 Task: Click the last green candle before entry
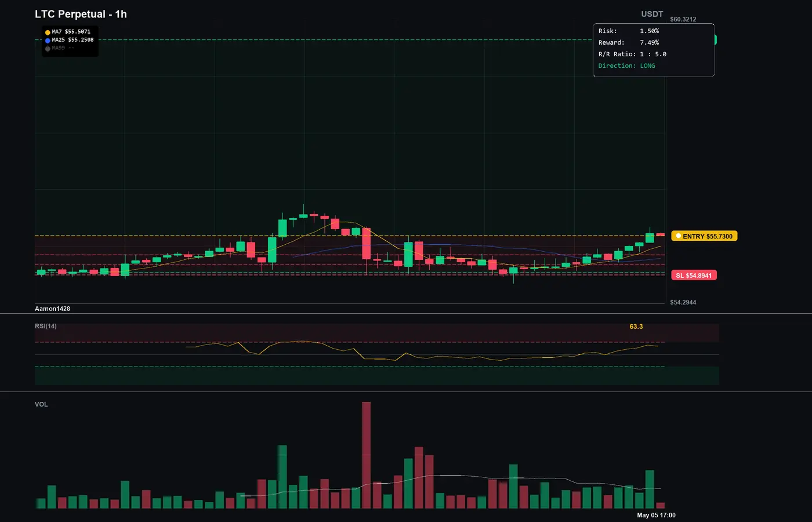(650, 235)
